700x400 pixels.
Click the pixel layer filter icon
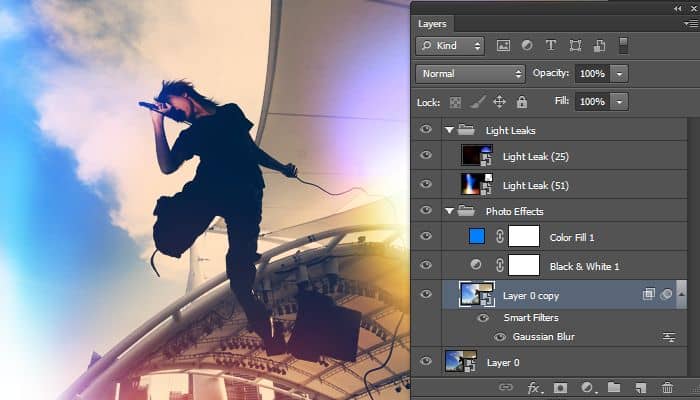(503, 46)
